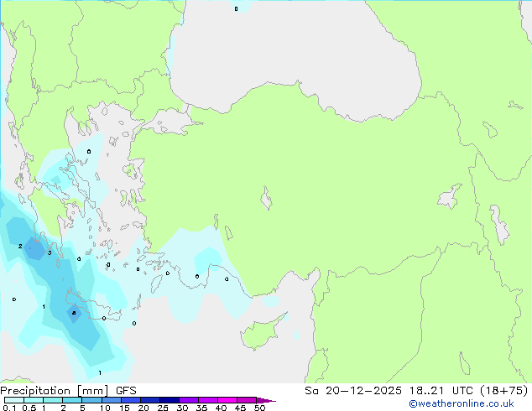Click the 'Sa 20-12-2025' date text
The width and height of the screenshot is (532, 411).
[353, 391]
